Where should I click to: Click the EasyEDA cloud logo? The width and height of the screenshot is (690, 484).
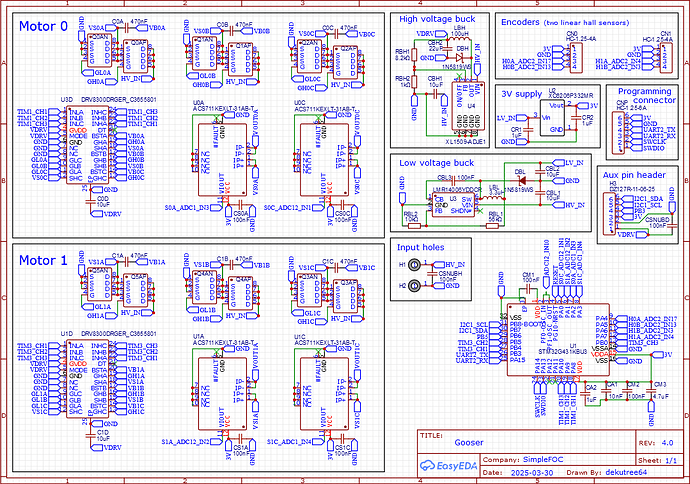pyautogui.click(x=447, y=465)
